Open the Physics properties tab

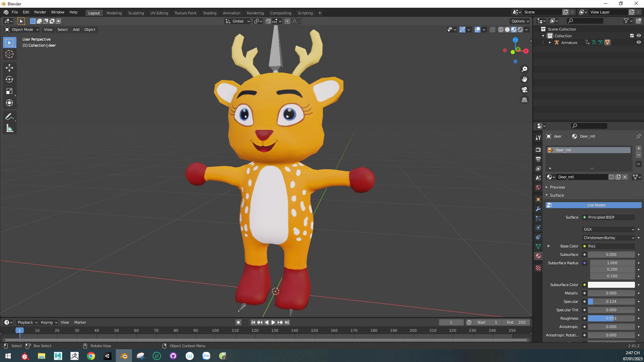click(538, 228)
